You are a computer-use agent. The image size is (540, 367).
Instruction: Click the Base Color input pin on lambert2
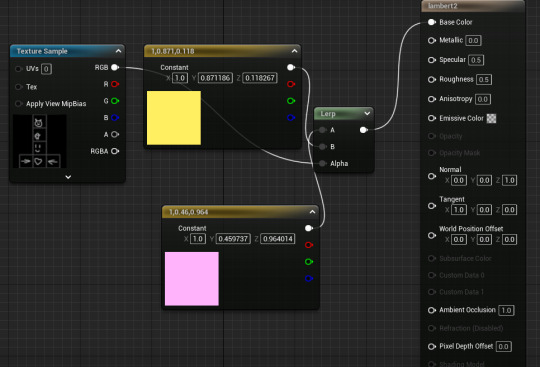[x=432, y=22]
